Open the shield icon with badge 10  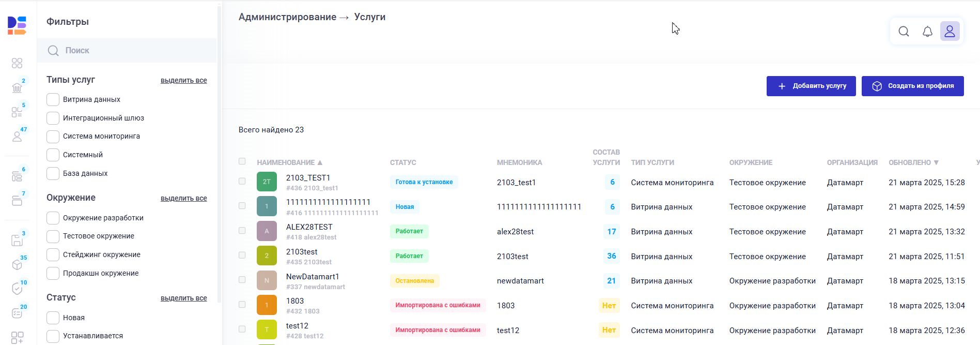point(17,289)
